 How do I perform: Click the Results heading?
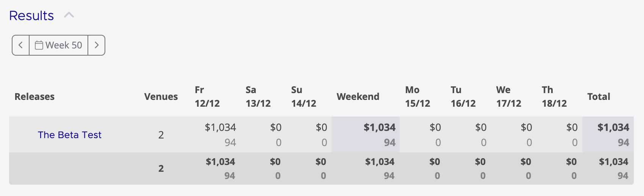point(31,16)
